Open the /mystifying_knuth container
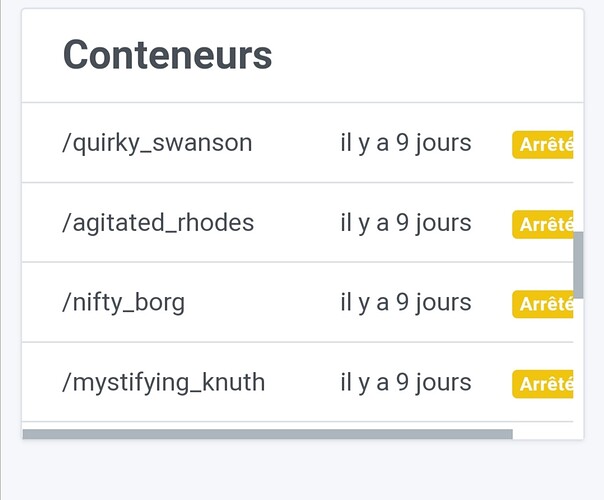The width and height of the screenshot is (604, 500). point(163,382)
